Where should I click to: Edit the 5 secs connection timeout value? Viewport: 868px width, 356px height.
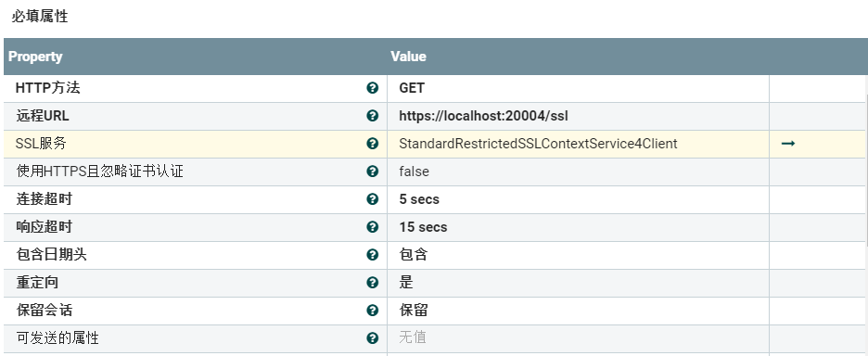578,199
